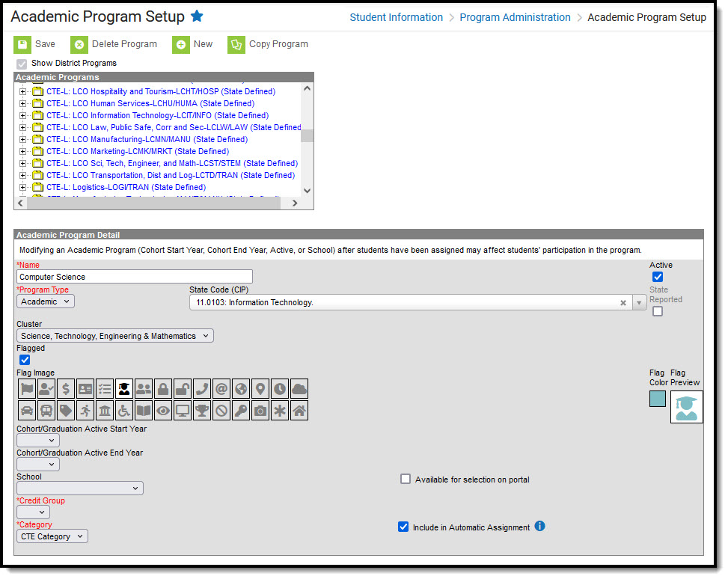The image size is (728, 579).
Task: Go to Program Administration breadcrumb
Action: 515,17
